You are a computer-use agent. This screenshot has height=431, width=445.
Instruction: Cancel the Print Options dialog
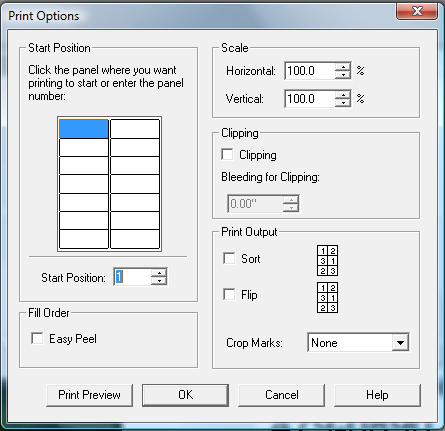pos(281,395)
